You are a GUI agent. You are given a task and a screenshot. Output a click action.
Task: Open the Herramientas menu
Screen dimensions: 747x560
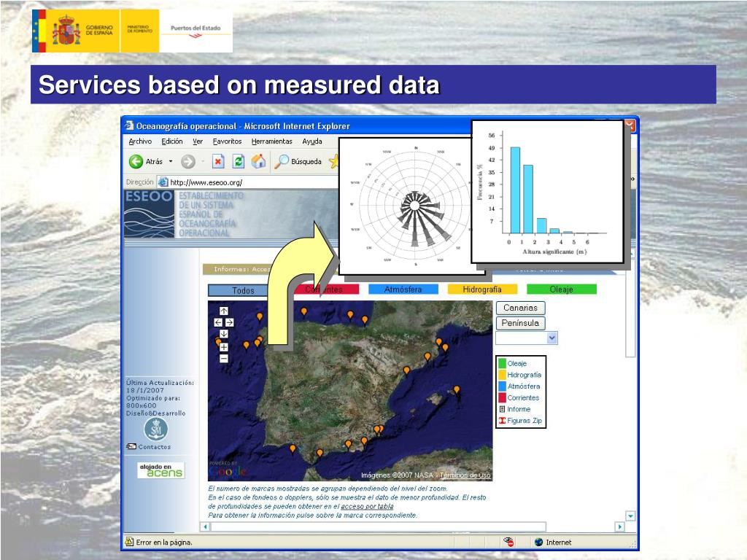click(x=271, y=141)
